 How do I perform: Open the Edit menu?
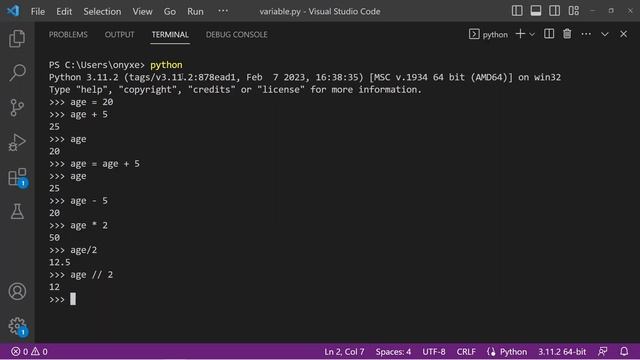tap(64, 11)
